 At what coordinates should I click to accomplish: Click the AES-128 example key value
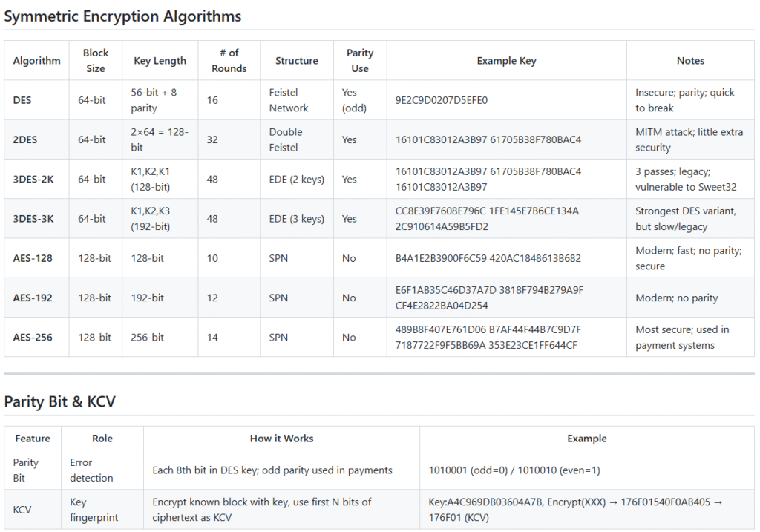coord(488,258)
